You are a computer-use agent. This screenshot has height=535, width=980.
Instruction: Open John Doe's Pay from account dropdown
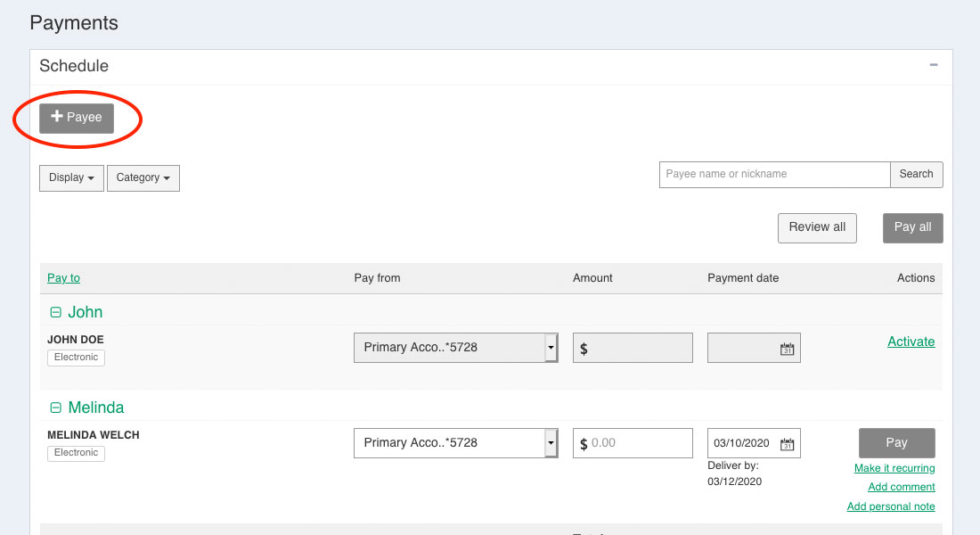pos(455,348)
